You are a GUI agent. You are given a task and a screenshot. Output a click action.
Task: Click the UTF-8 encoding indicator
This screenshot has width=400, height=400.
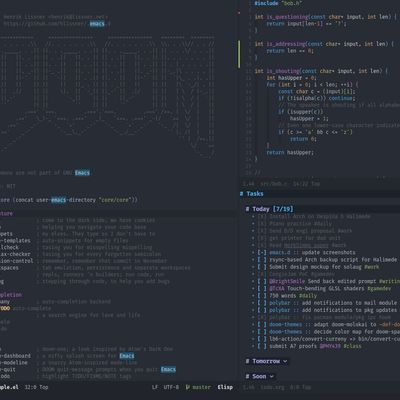[x=171, y=387]
